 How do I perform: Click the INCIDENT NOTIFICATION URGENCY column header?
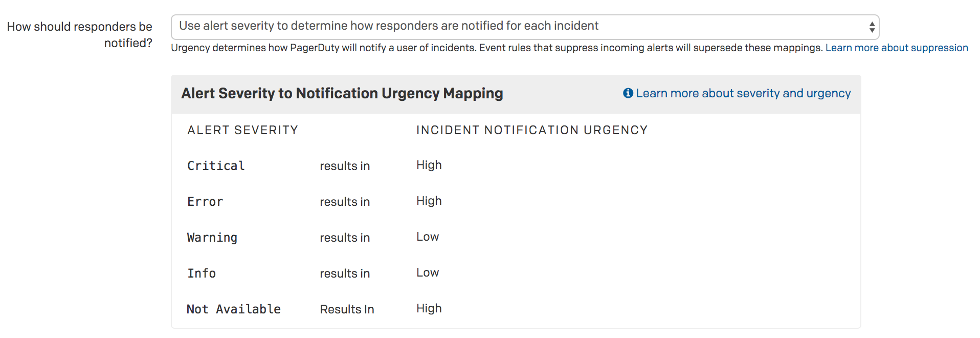coord(531,130)
